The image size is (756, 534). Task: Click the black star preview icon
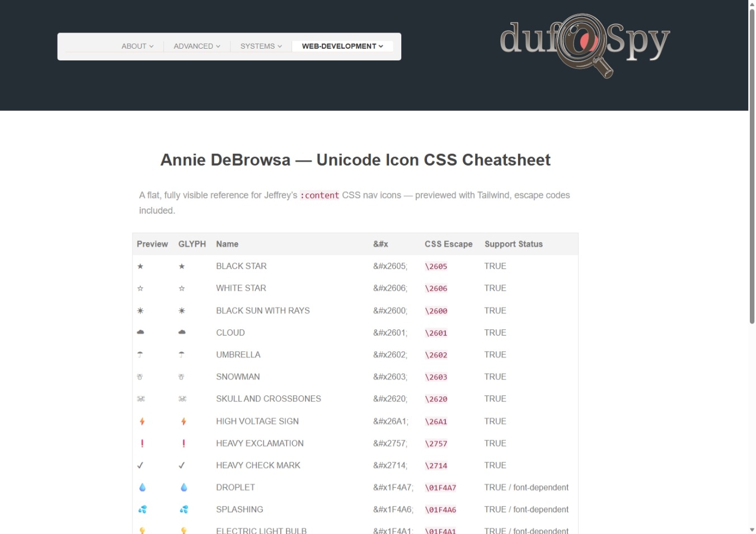pos(140,267)
